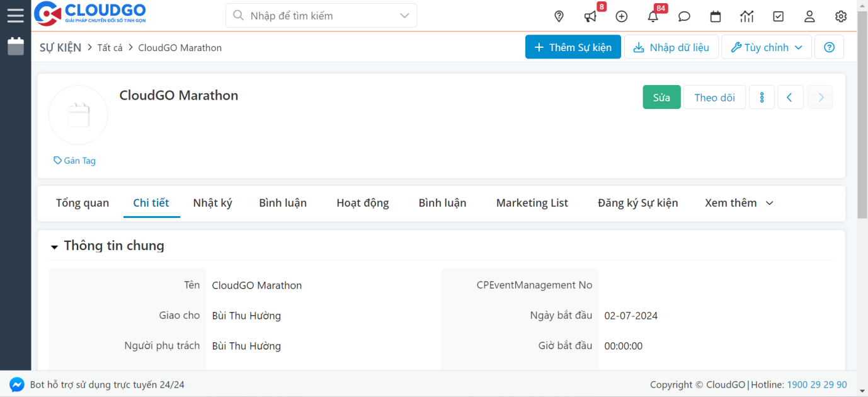This screenshot has width=868, height=397.
Task: View notifications using the bell icon
Action: [x=653, y=16]
